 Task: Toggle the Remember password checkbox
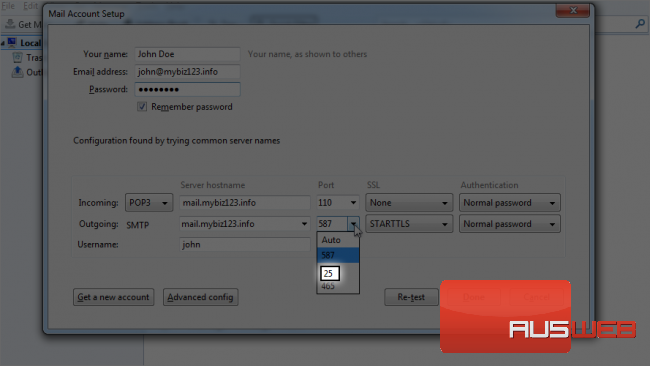(x=142, y=107)
